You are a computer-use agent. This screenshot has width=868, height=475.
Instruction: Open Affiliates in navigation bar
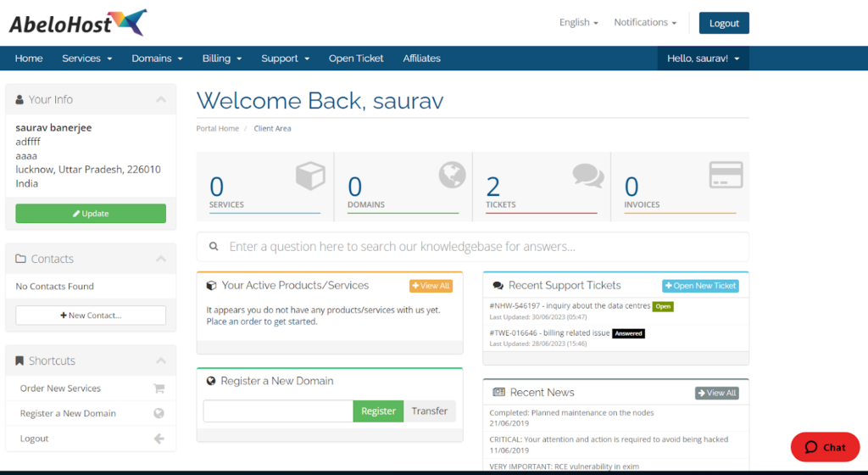point(422,59)
